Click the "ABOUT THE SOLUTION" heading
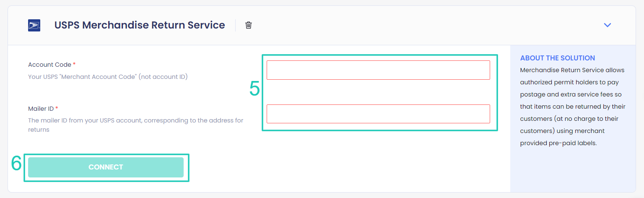The width and height of the screenshot is (644, 198). click(557, 58)
